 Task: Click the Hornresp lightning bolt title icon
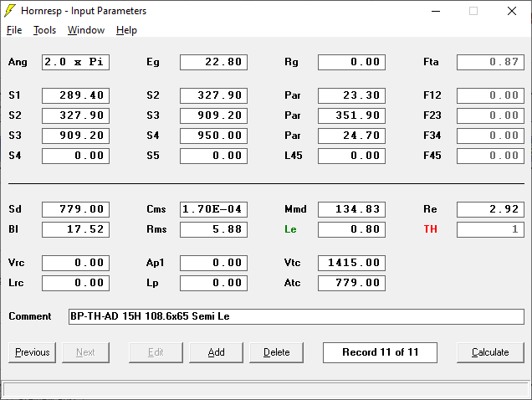point(10,11)
